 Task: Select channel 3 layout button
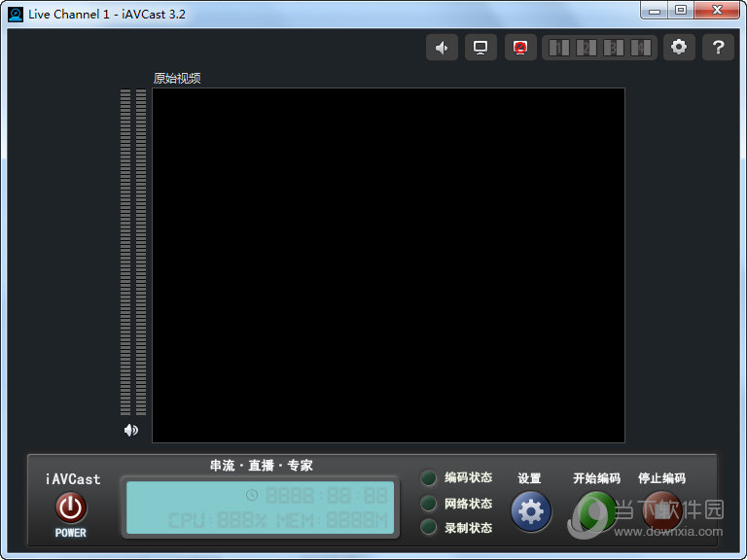[614, 48]
